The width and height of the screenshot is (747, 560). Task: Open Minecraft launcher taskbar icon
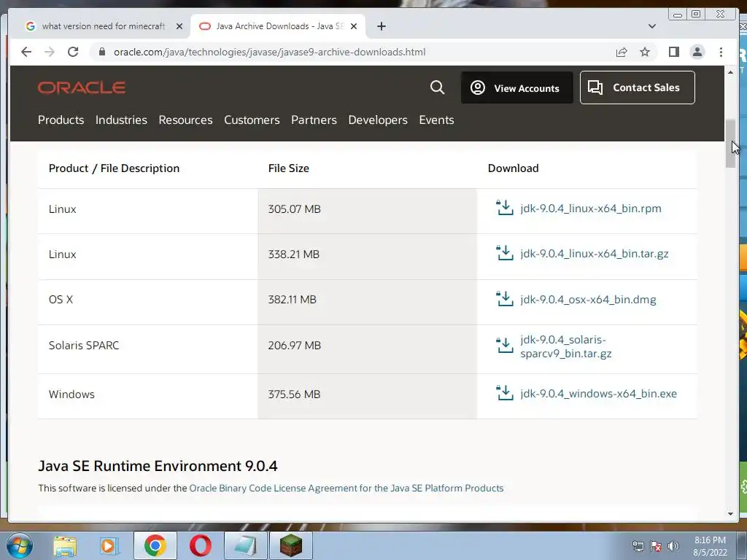tap(290, 545)
